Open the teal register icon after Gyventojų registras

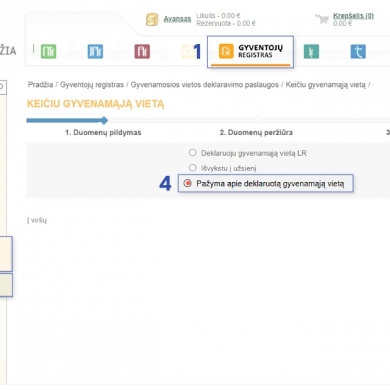click(x=311, y=51)
